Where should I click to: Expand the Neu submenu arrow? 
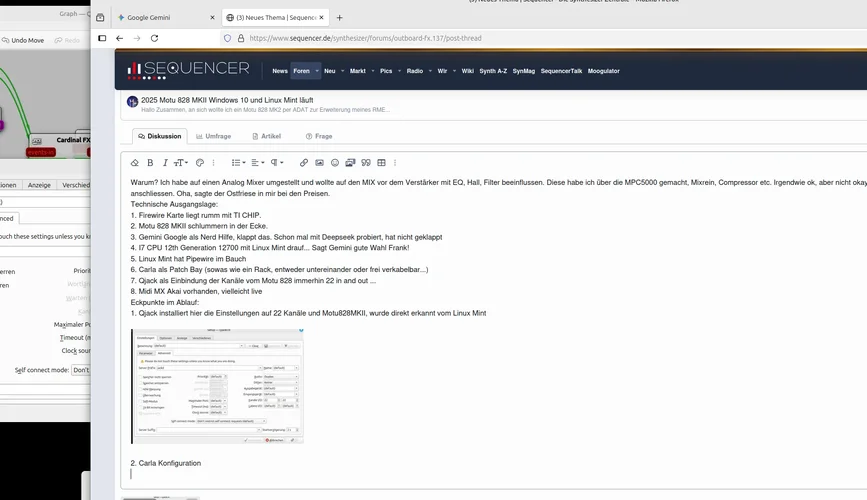(342, 71)
